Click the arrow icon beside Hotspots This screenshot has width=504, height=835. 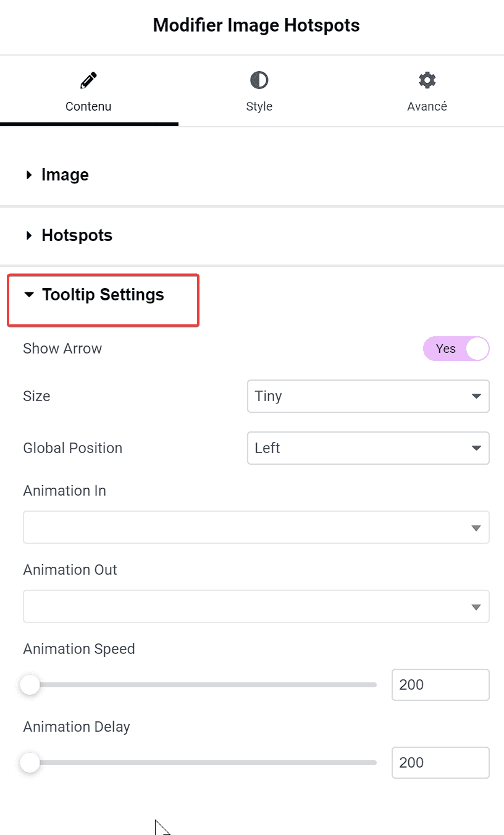(29, 235)
